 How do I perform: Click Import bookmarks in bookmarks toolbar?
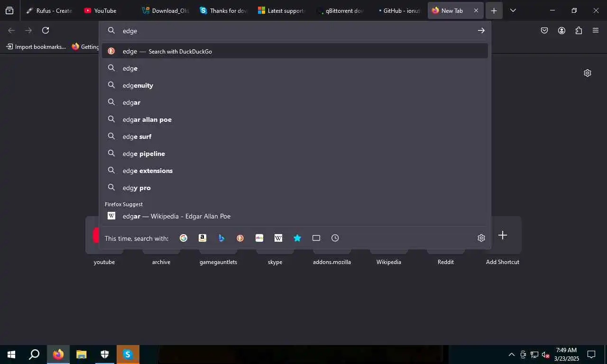36,46
